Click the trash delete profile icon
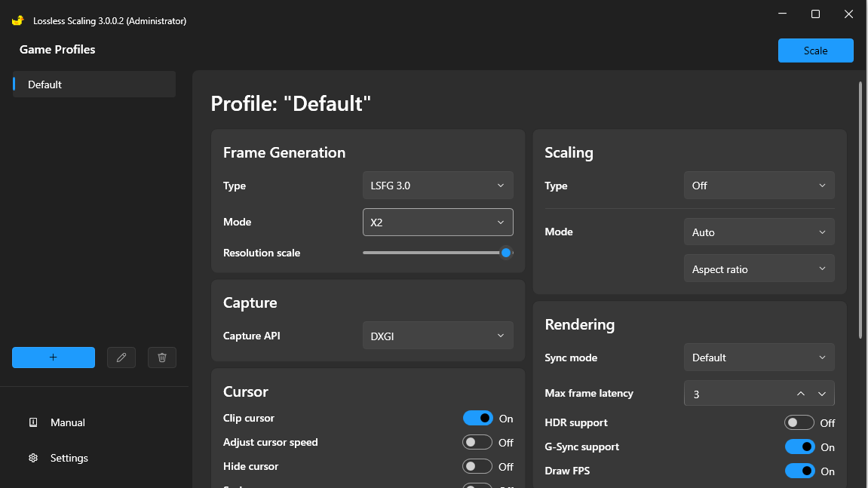The height and width of the screenshot is (488, 868). pos(162,358)
